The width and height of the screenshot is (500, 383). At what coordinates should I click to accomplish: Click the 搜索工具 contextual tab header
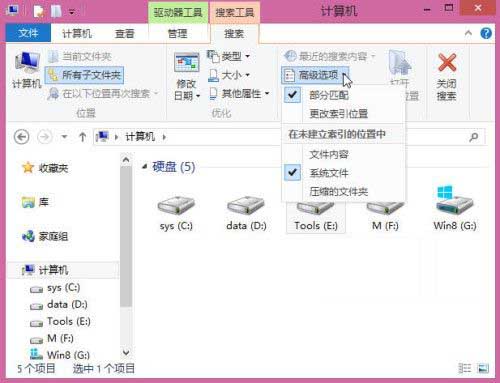(235, 13)
